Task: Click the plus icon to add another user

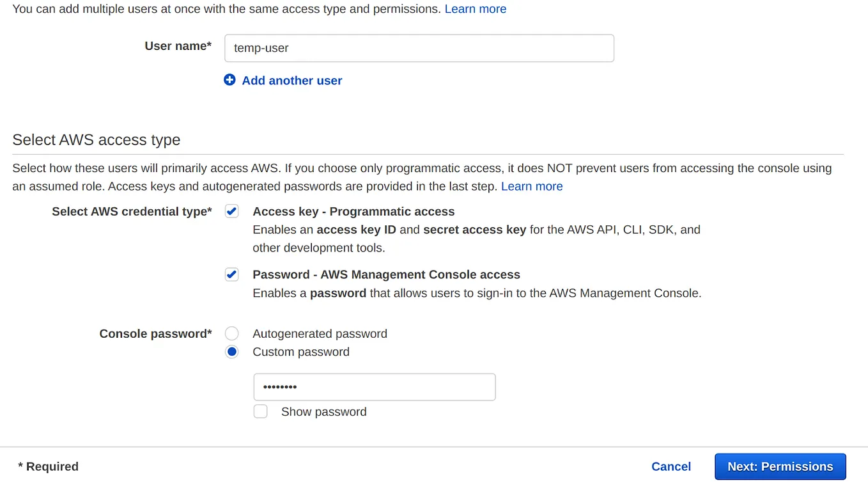Action: (x=230, y=80)
